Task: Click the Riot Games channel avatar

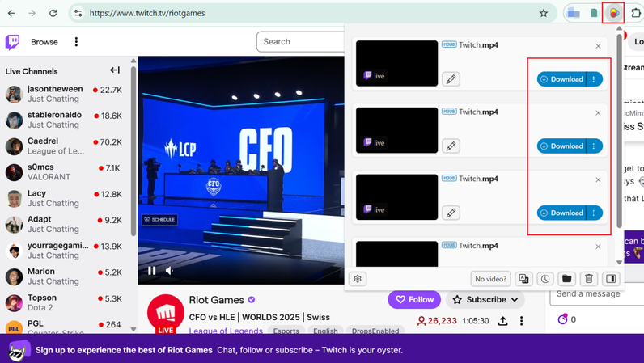Action: click(x=166, y=313)
